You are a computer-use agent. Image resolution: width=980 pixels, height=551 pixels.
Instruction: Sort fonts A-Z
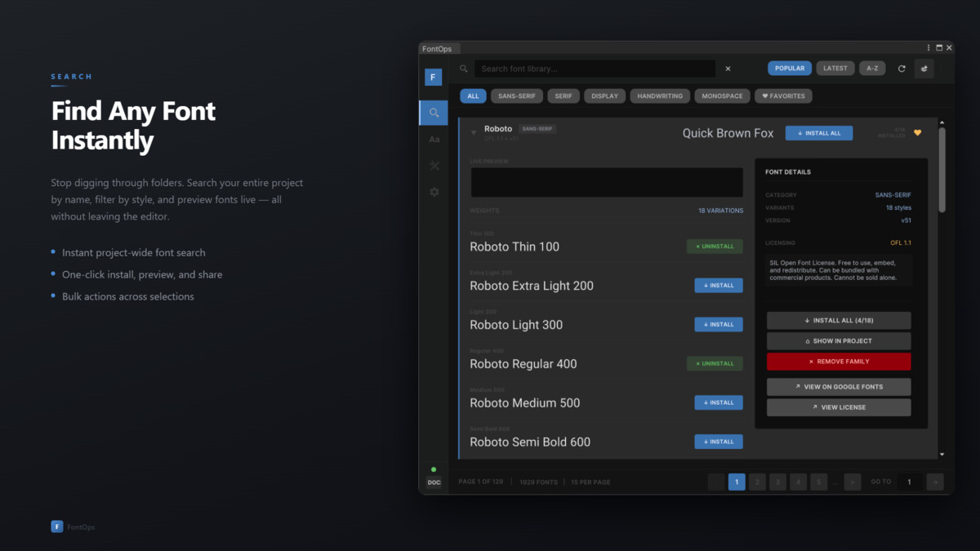point(872,69)
